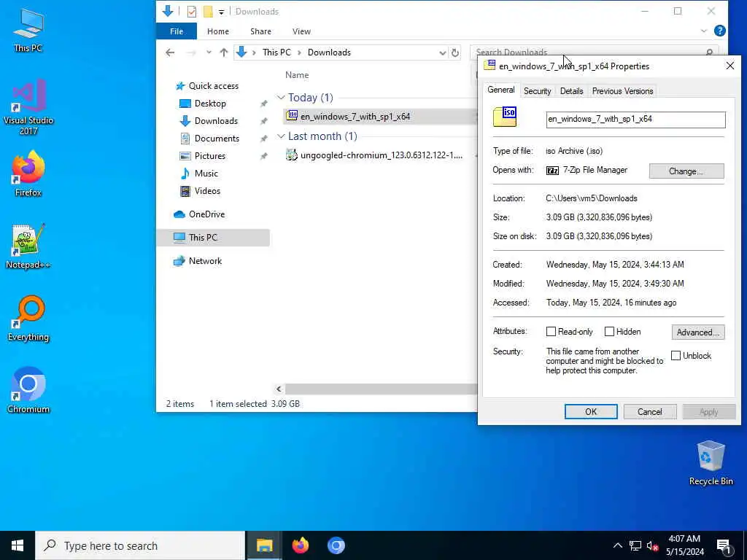Open Everything search desktop shortcut

click(28, 319)
